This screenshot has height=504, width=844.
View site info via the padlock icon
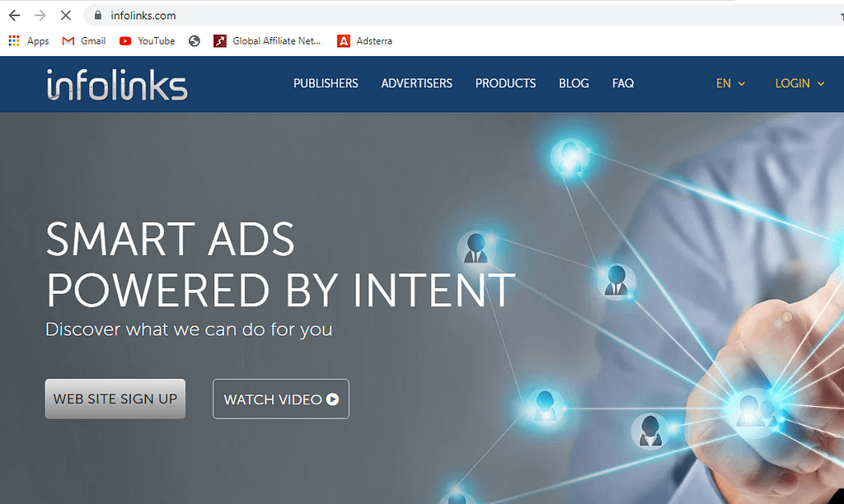pos(97,16)
